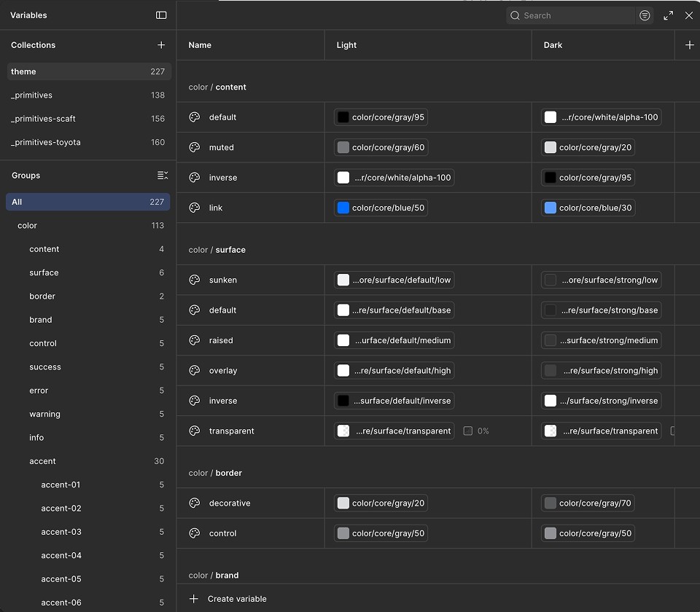Click Create variable button
Image resolution: width=700 pixels, height=612 pixels.
tap(228, 599)
